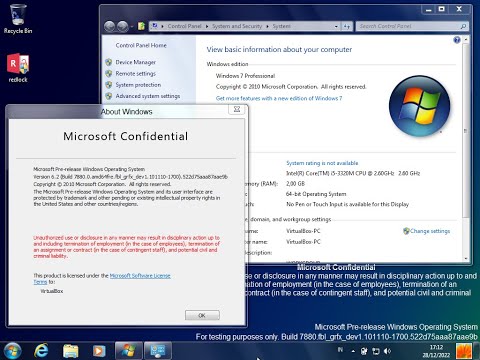This screenshot has height=360, width=480.
Task: Click the Version 6.2 build line text
Action: 130,177
